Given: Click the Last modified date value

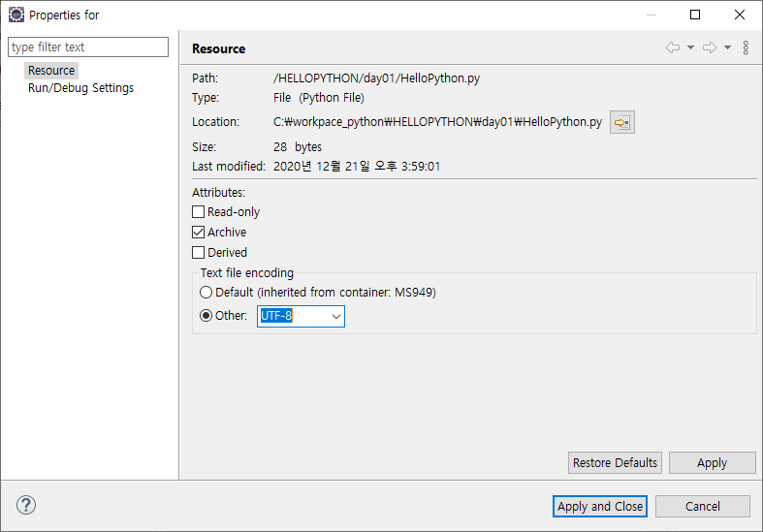Looking at the screenshot, I should coord(357,167).
